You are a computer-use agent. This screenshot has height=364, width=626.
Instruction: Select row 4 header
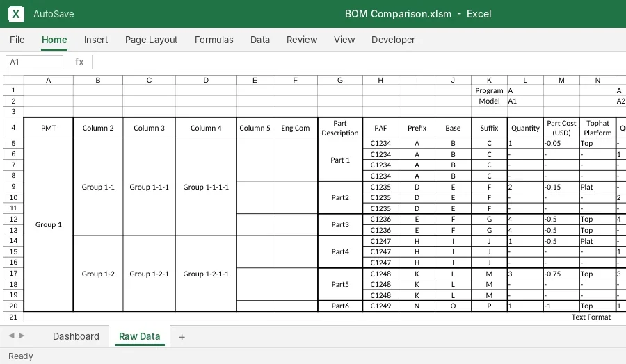[13, 128]
